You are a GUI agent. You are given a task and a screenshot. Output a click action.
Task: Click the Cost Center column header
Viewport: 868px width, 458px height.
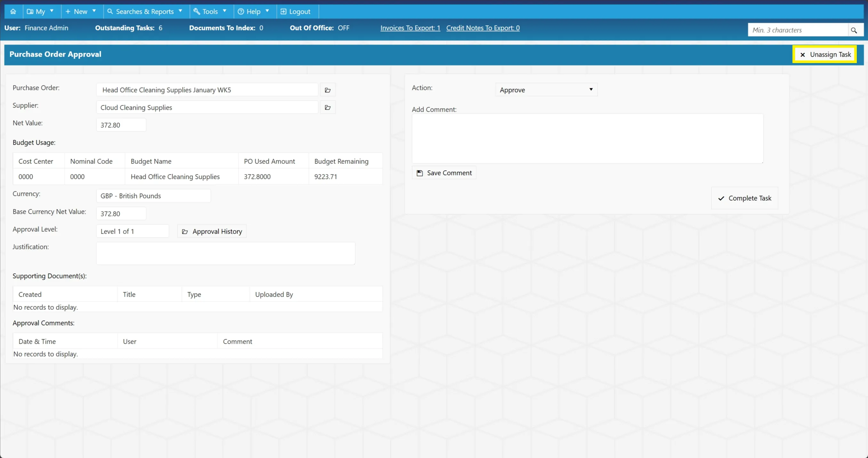[x=39, y=161]
